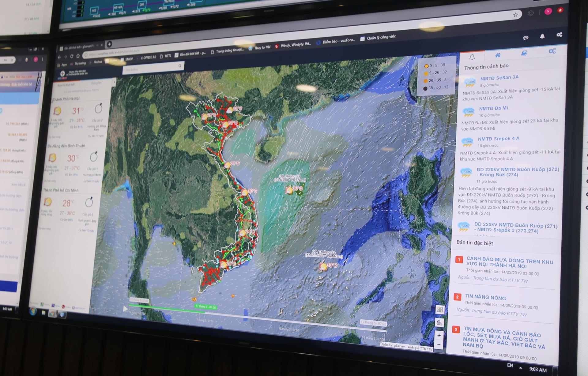
Task: Zoom in on the map
Action: [x=439, y=335]
